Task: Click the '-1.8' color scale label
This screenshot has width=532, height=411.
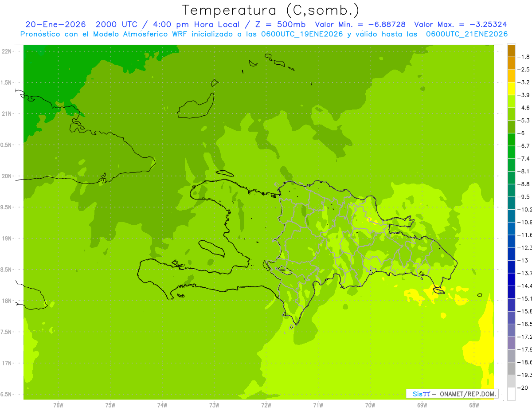Action: tap(524, 57)
